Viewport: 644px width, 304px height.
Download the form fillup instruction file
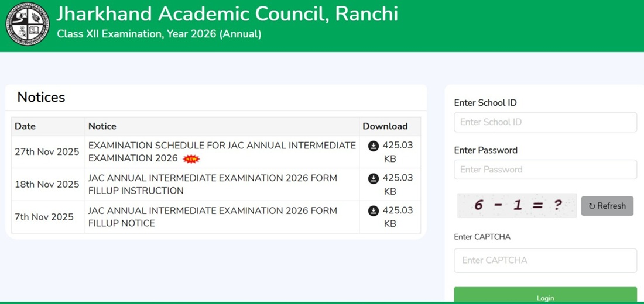(374, 178)
